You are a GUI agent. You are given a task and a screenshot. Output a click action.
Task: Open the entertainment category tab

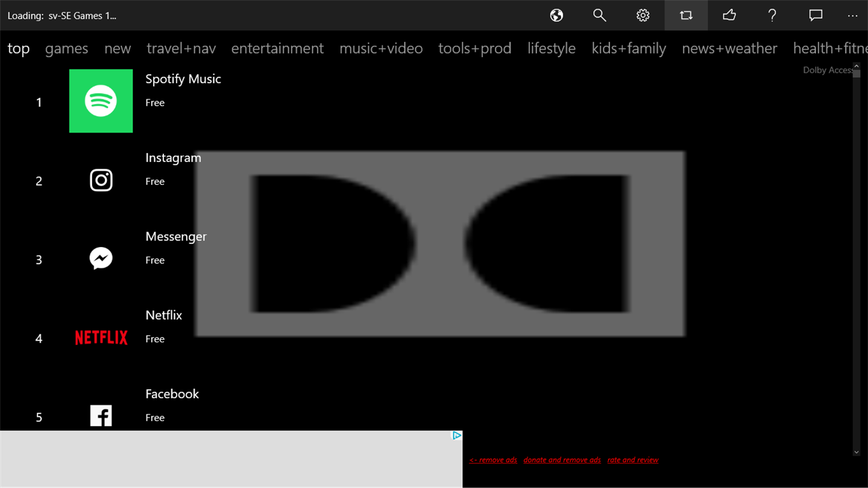click(277, 49)
